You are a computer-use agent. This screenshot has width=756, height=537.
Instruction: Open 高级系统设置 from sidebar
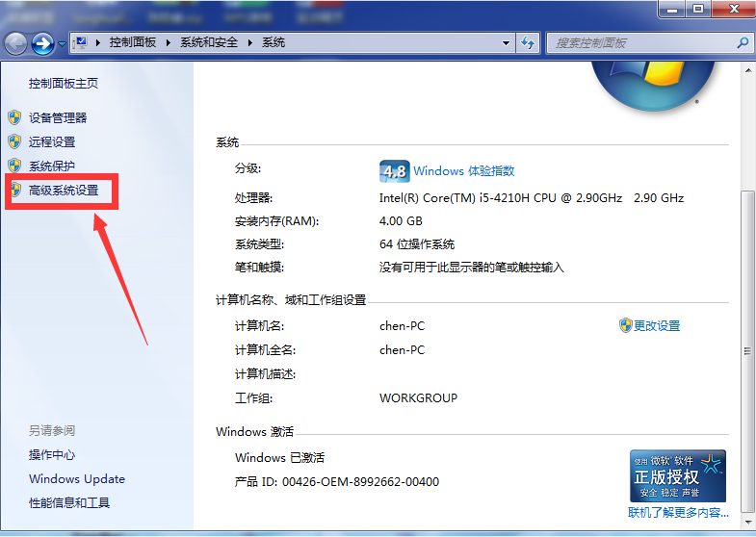pos(64,190)
